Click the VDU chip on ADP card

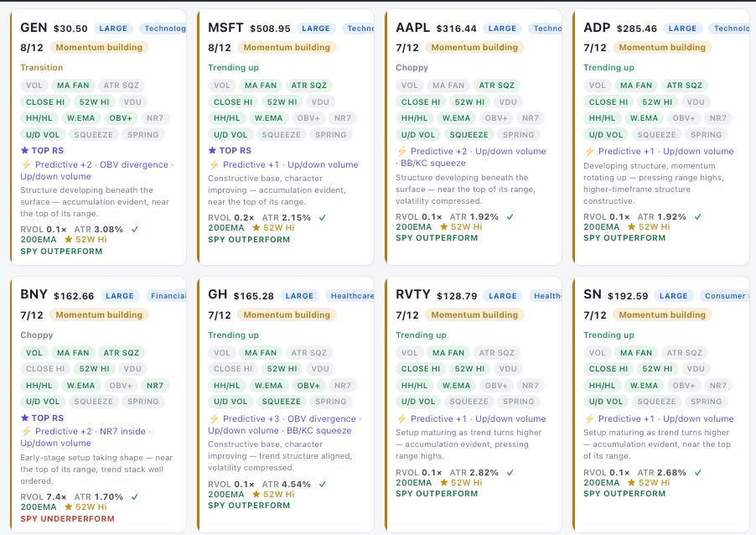pos(696,101)
